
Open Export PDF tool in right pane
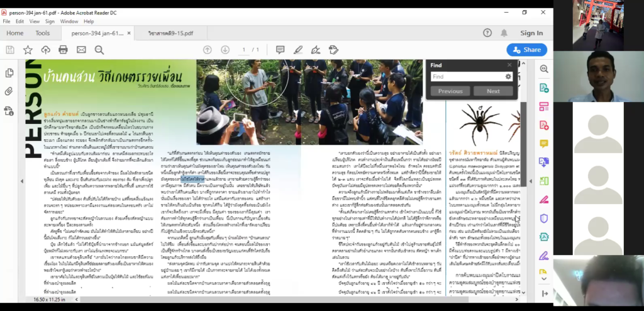[x=544, y=88]
